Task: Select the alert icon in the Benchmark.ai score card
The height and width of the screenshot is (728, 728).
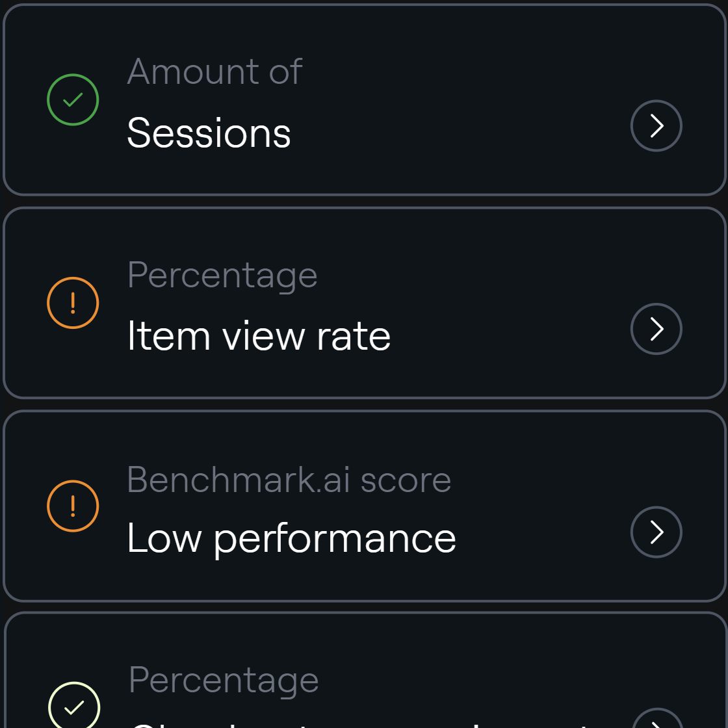Action: coord(72,506)
